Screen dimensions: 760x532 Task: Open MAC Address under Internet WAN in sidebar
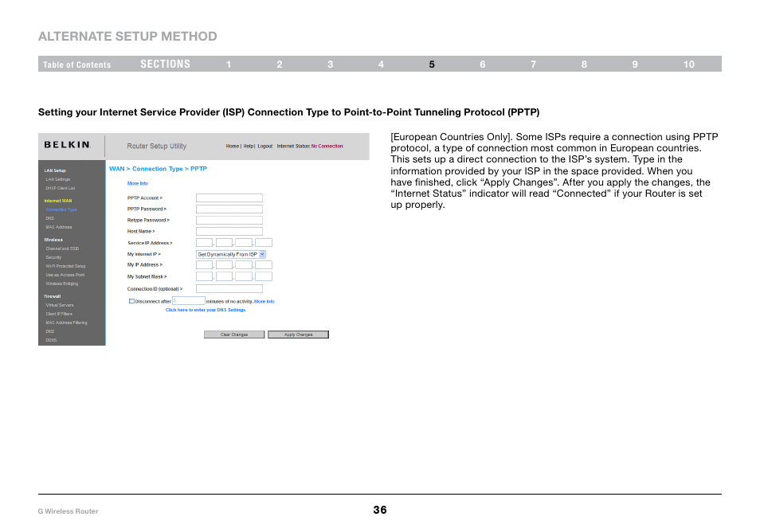tap(59, 227)
